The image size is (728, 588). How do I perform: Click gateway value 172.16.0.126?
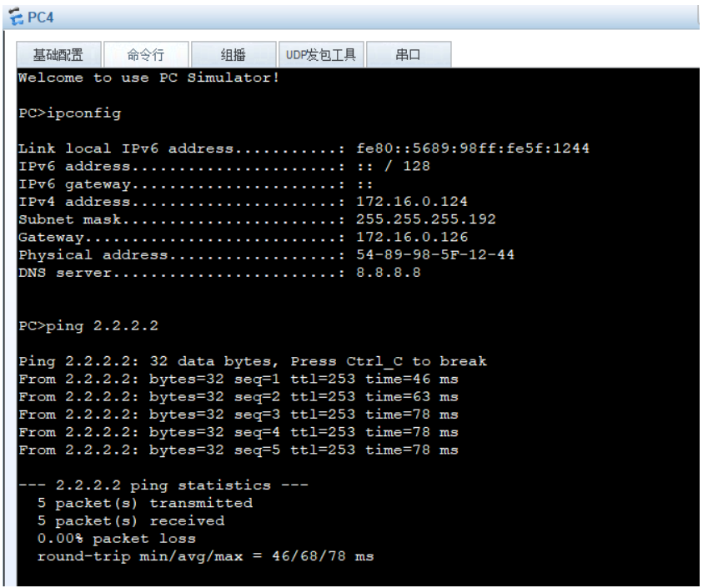pyautogui.click(x=412, y=237)
